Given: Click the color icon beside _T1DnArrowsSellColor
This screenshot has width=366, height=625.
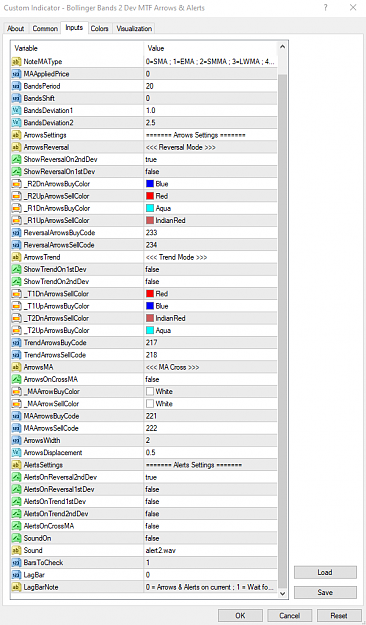Looking at the screenshot, I should (x=16, y=294).
